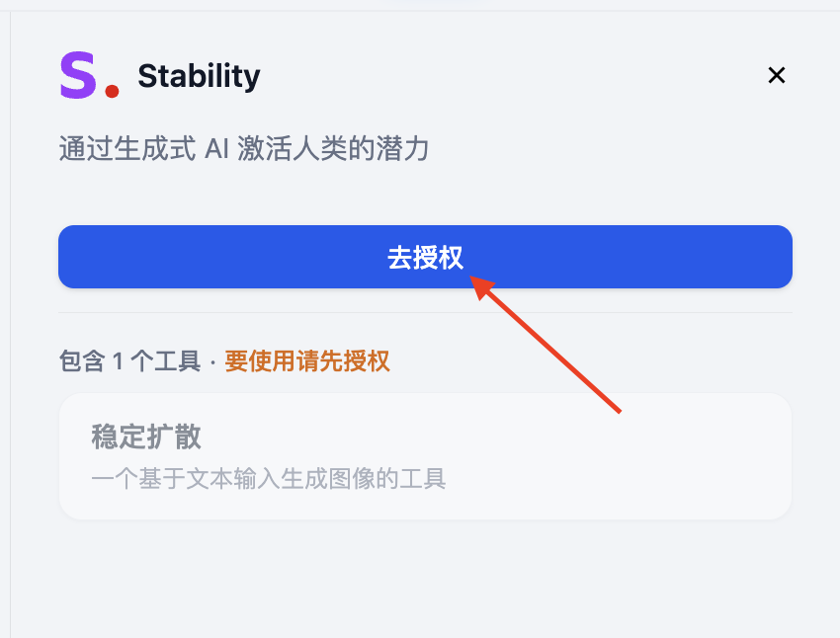Click the Stability title text
Viewport: 840px width, 638px height.
tap(199, 76)
